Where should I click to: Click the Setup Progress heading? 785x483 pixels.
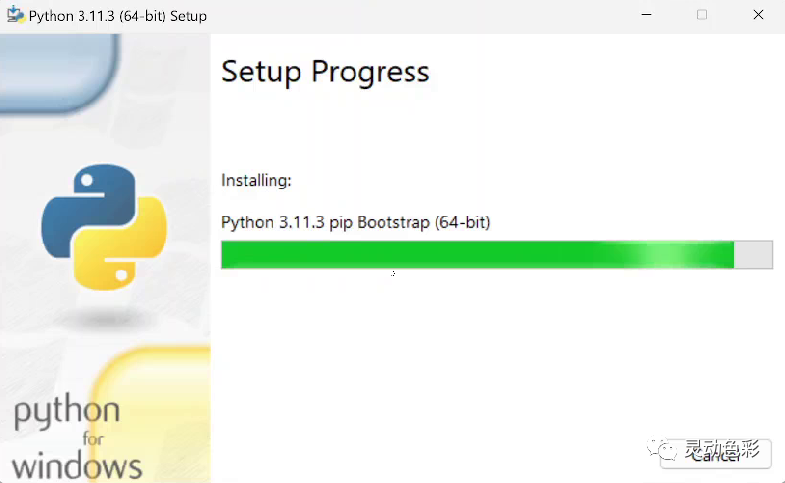pos(325,72)
